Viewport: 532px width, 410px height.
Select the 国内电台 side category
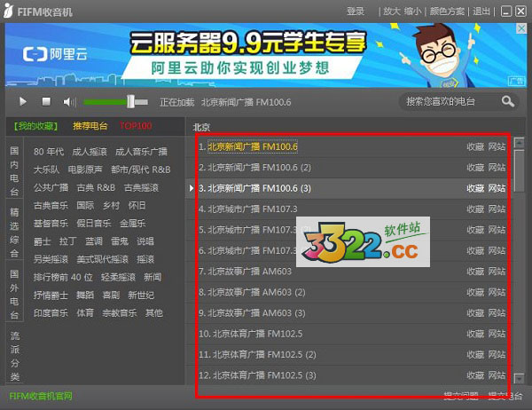point(14,170)
